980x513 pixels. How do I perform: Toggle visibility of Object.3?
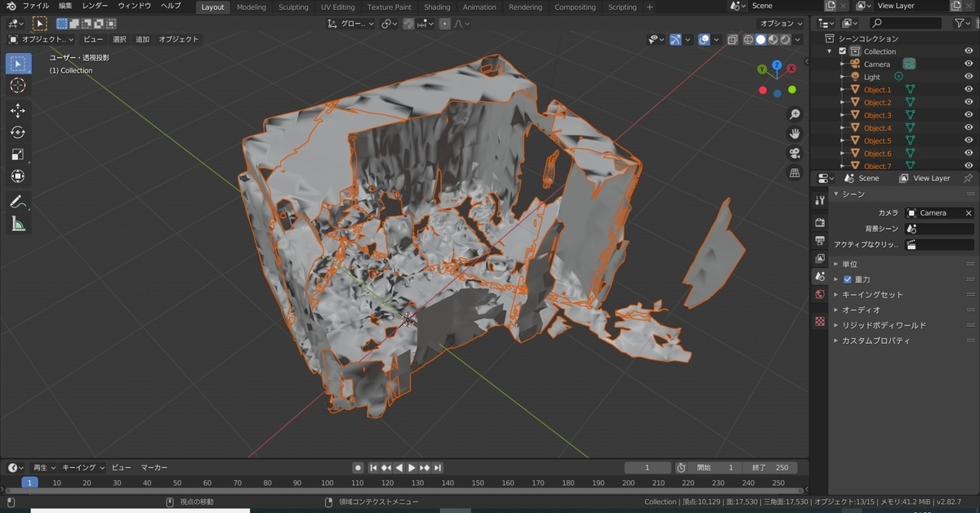(969, 115)
